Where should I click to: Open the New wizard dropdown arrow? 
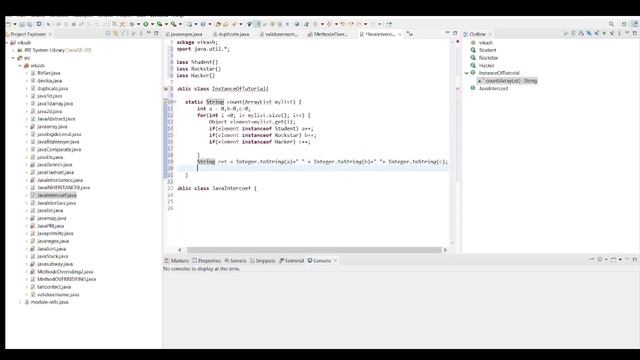point(15,24)
